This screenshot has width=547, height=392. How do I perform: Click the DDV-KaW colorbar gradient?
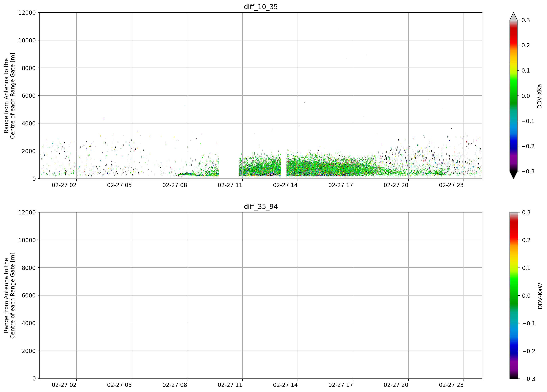(513, 295)
